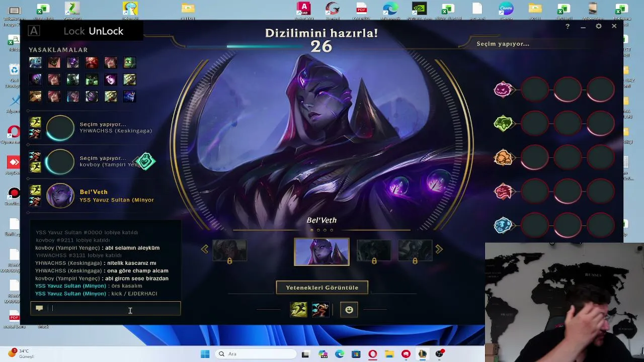Open Microsoft Store from the taskbar
644x362 pixels.
click(356, 354)
